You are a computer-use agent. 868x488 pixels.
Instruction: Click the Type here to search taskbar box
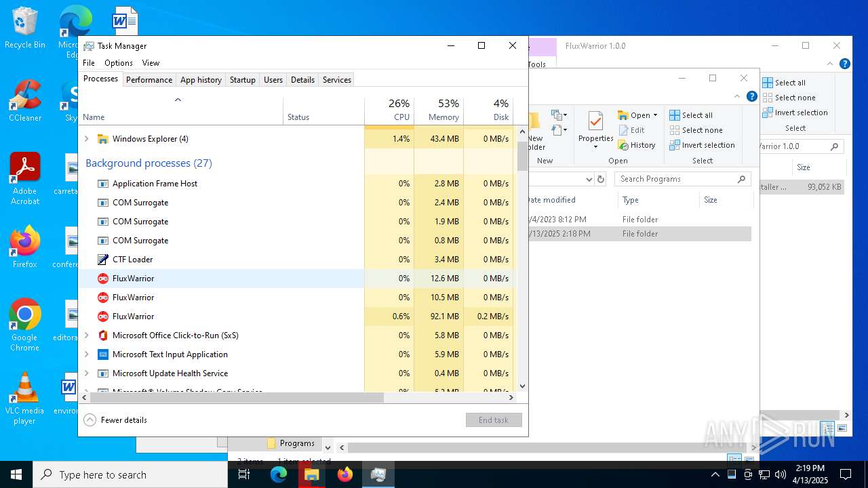click(130, 474)
